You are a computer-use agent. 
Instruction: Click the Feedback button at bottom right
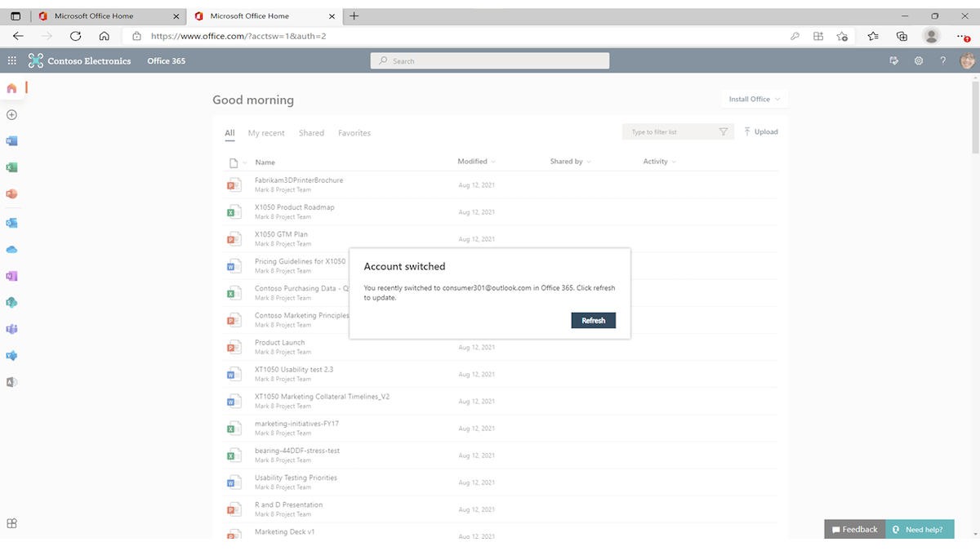(853, 529)
